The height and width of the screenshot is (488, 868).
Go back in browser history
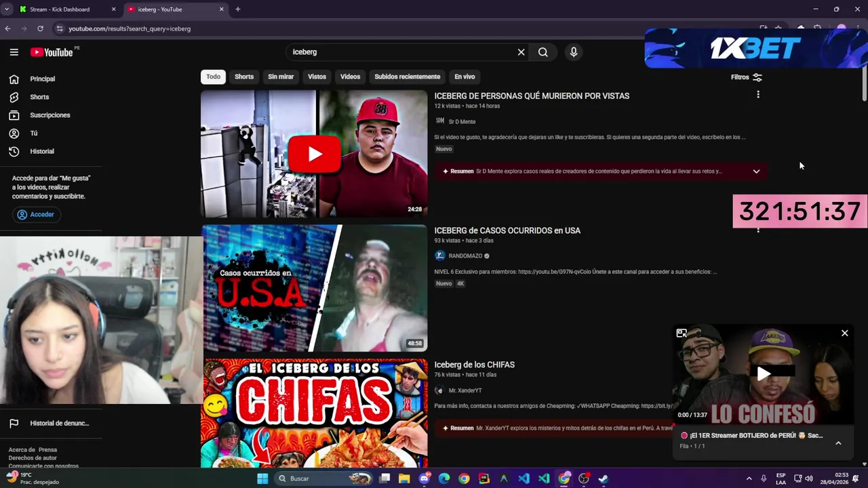point(7,28)
